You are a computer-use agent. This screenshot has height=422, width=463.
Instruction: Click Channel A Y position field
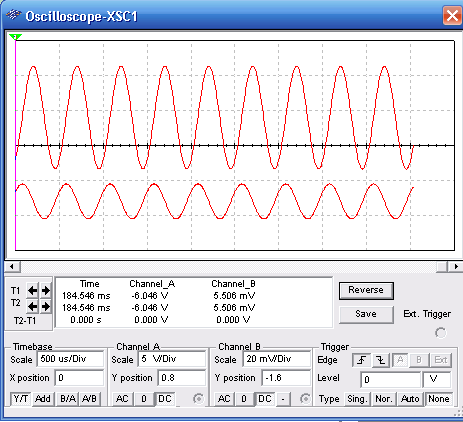(182, 378)
